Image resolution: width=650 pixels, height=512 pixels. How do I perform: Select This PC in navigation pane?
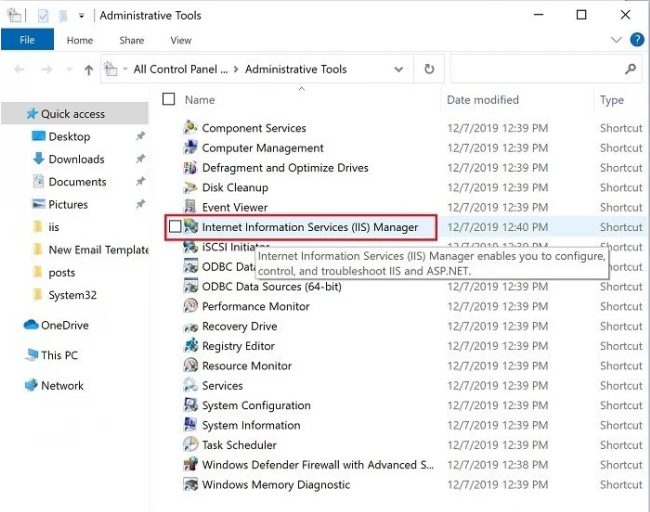click(59, 355)
